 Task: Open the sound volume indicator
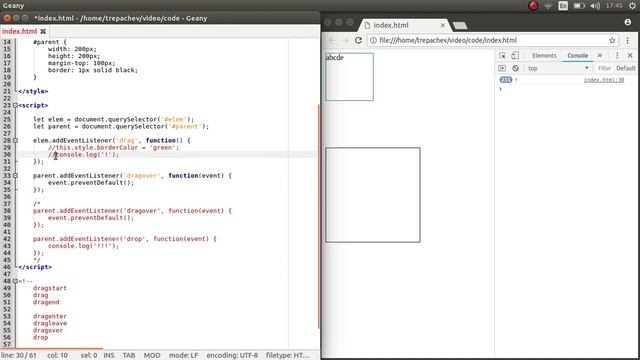(595, 6)
